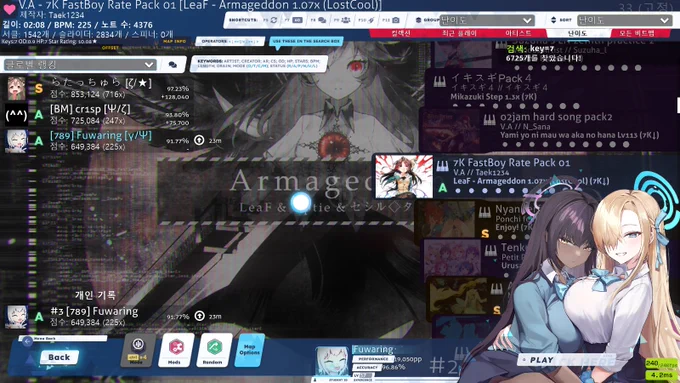The image size is (680, 383).
Task: Open Map Options button
Action: click(249, 350)
